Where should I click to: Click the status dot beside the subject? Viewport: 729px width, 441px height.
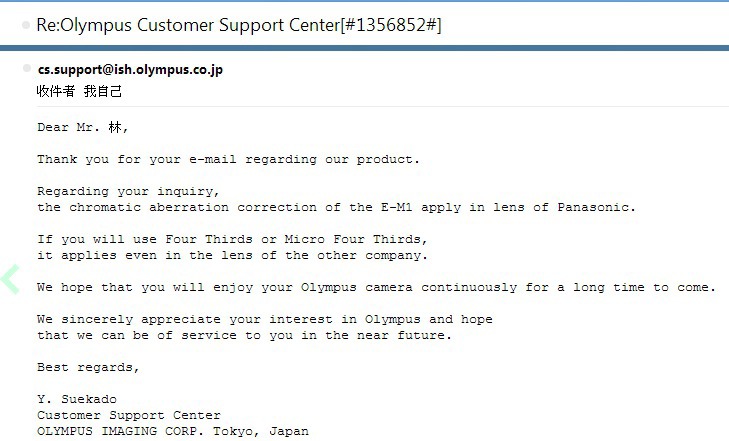pos(26,25)
